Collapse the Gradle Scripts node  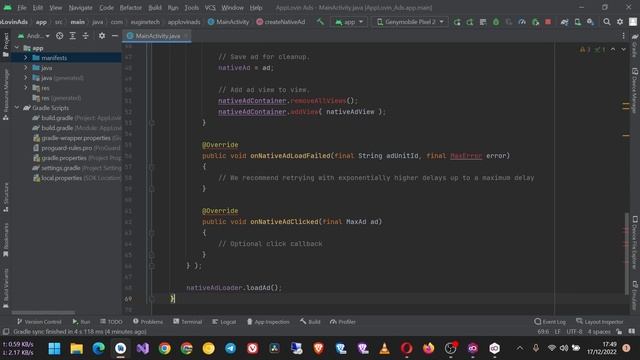click(17, 108)
